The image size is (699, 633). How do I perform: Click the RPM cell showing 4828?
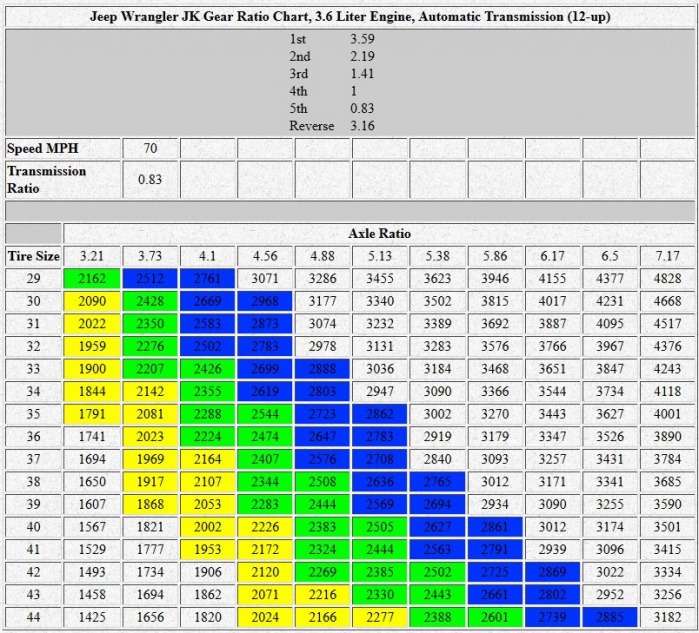tap(667, 279)
